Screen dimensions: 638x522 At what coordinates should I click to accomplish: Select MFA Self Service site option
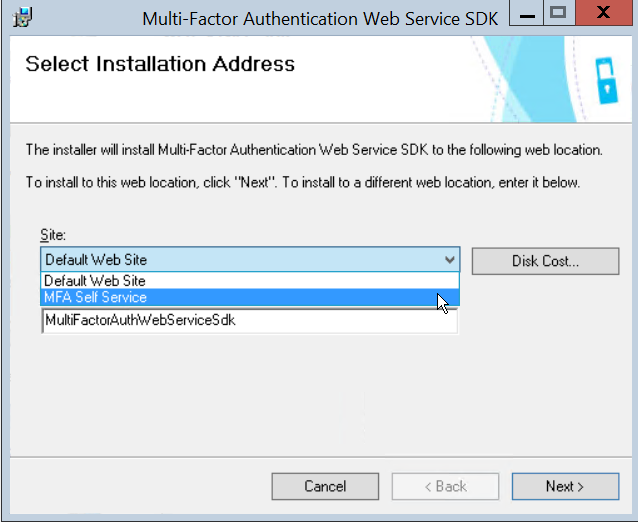[96, 297]
